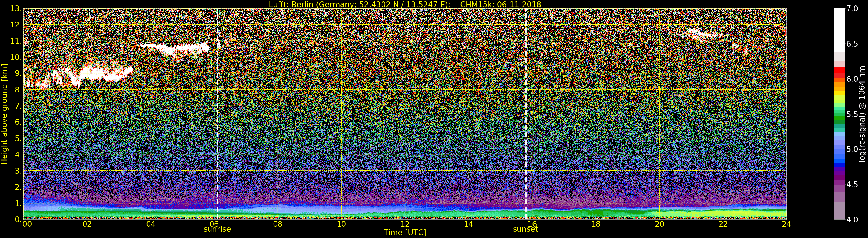The height and width of the screenshot is (238, 868).
Task: Click the 13. tick on the height axis
Action: [16, 9]
